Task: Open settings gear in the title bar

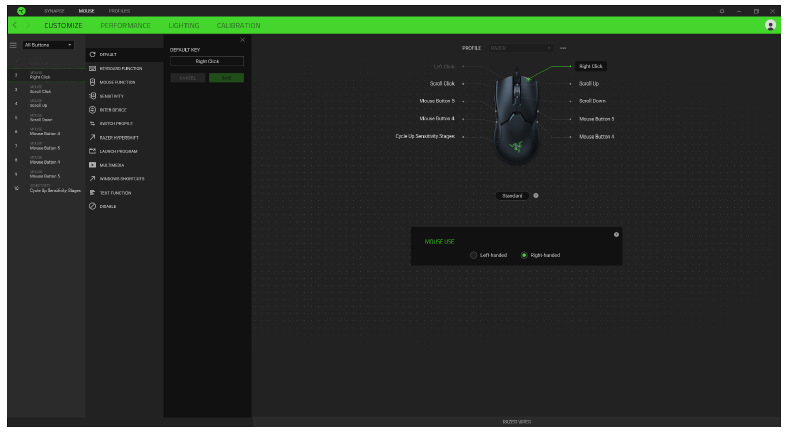Action: (721, 11)
